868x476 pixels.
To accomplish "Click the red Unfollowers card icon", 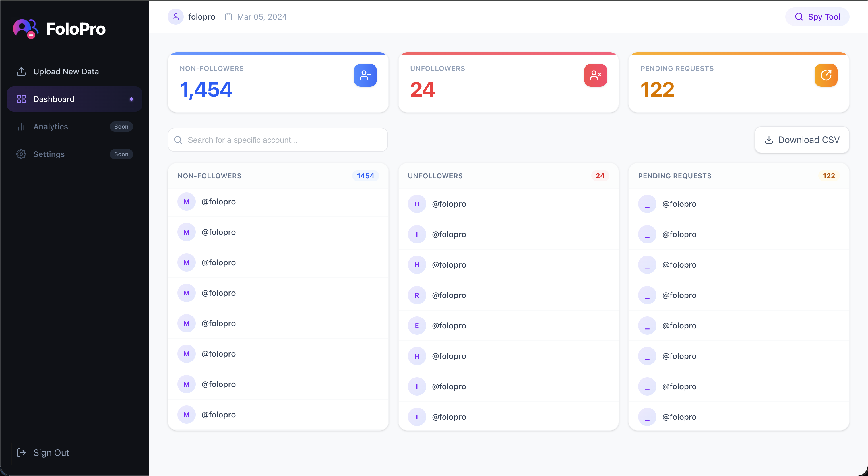I will 595,75.
